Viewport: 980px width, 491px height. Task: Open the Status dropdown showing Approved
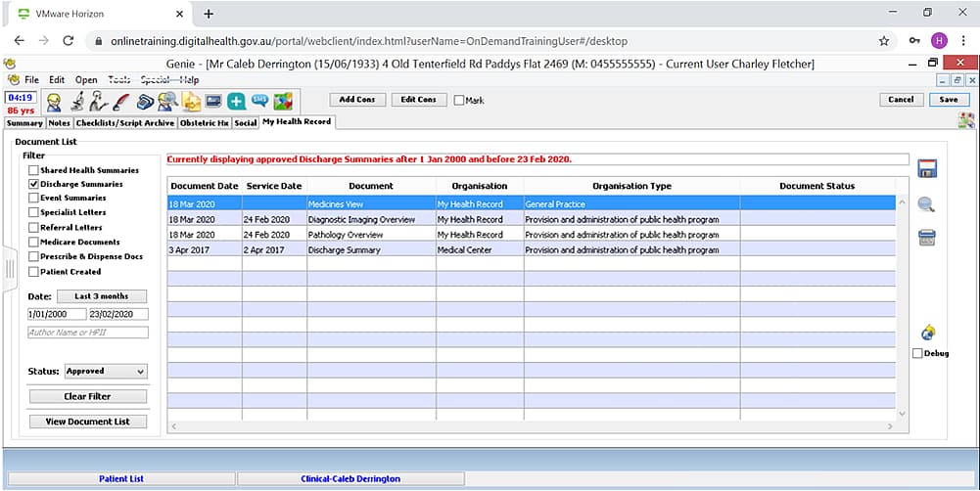pyautogui.click(x=106, y=372)
